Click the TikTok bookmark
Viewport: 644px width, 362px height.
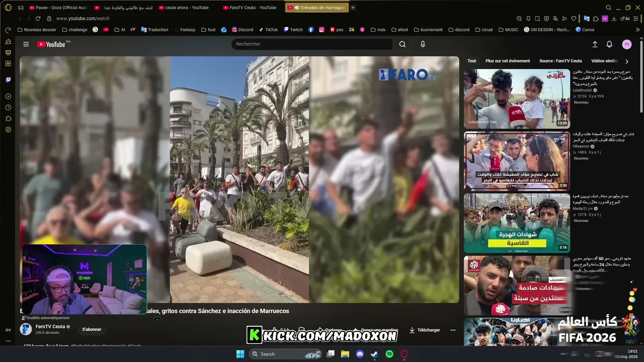(268, 30)
